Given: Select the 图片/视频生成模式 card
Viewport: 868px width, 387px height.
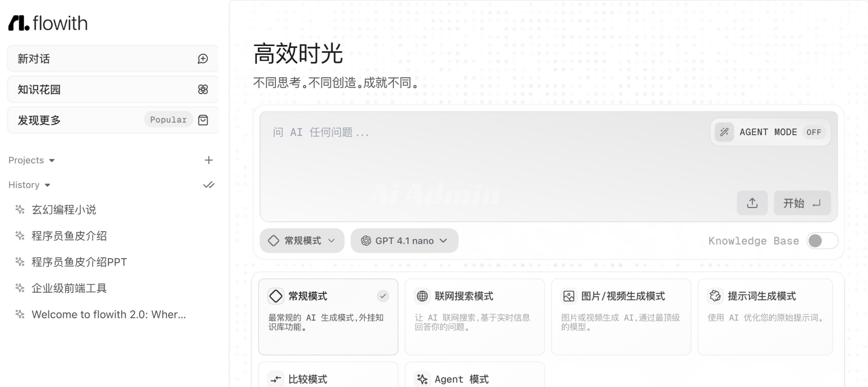Looking at the screenshot, I should (621, 316).
